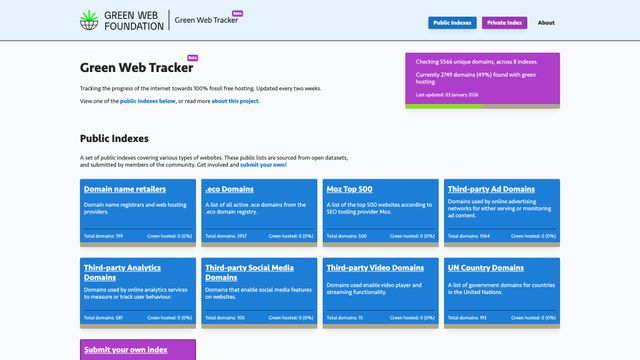Open the Third-party Analytics Domains index
The width and height of the screenshot is (640, 360).
point(122,273)
